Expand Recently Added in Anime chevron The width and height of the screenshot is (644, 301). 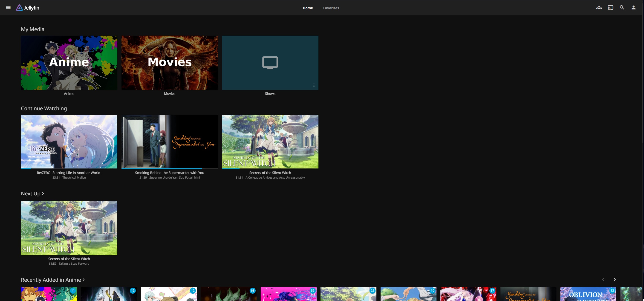(x=84, y=280)
